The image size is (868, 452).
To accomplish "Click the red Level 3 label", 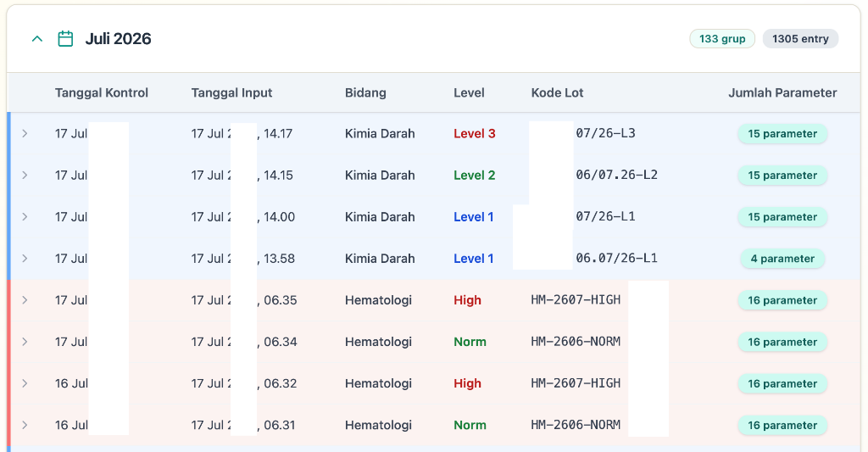I will tap(475, 133).
